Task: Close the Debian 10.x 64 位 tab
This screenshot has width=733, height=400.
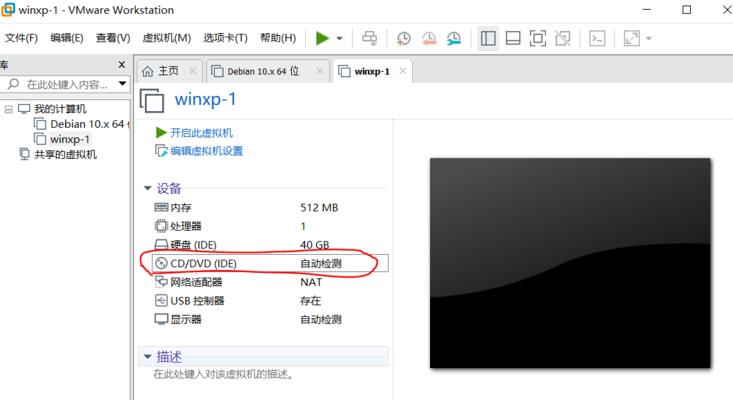Action: (320, 71)
